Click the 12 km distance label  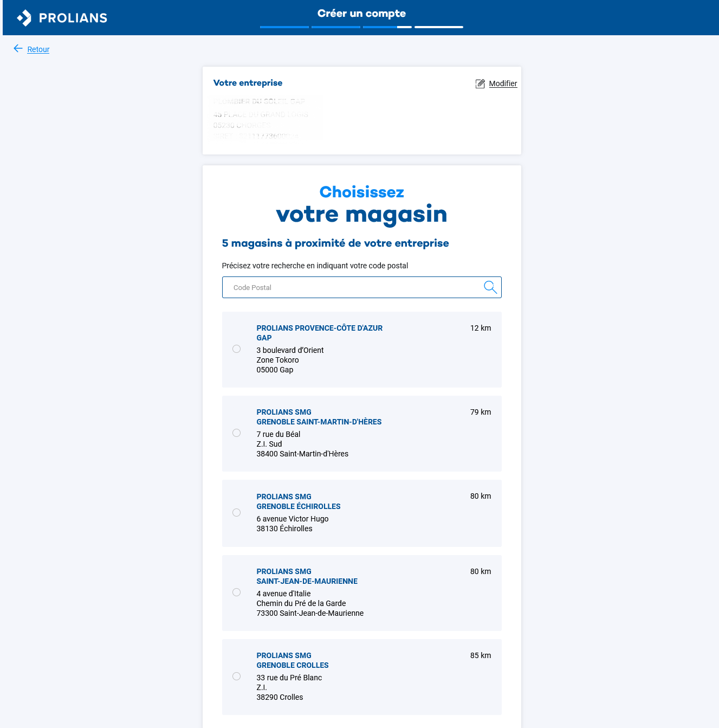481,328
